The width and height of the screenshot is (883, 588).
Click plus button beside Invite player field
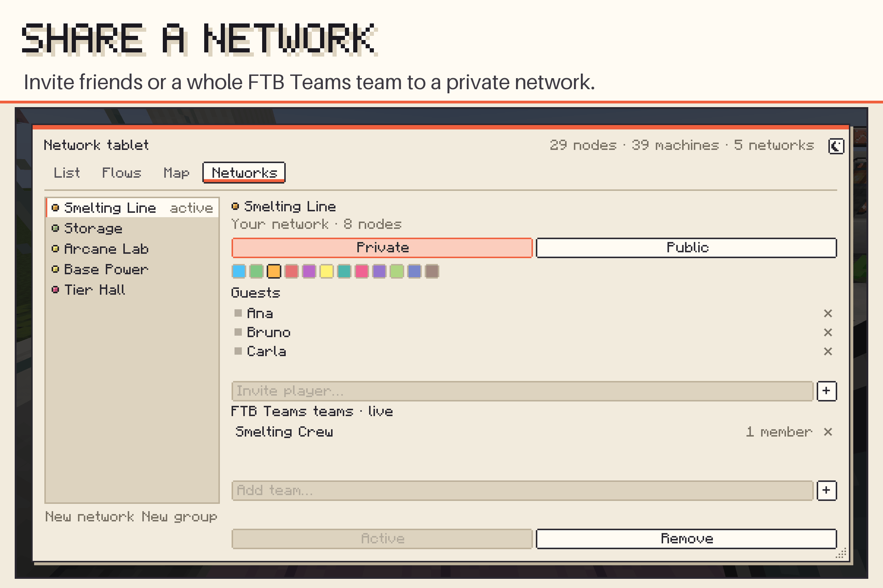pyautogui.click(x=826, y=391)
